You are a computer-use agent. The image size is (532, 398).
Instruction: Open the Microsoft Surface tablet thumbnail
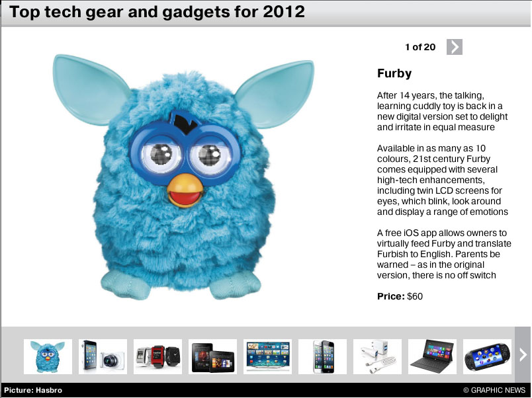point(432,356)
